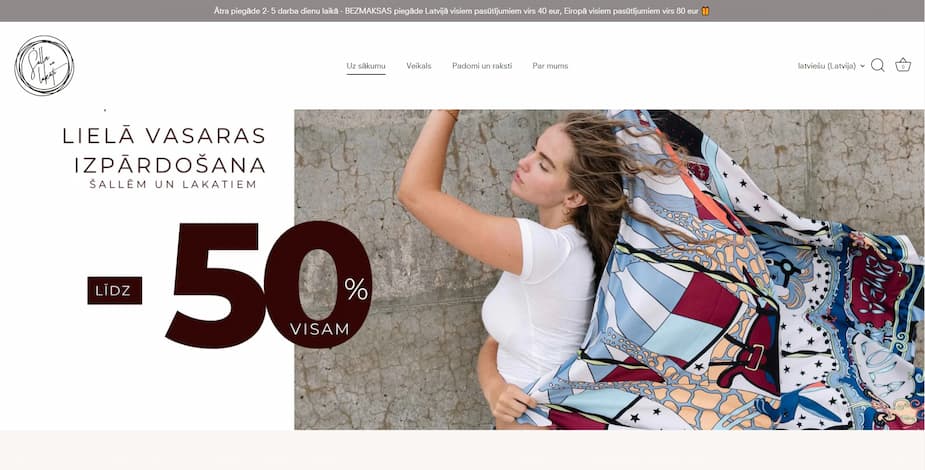Click the Šalle un Lakats circular logo
The height and width of the screenshot is (470, 925).
[x=44, y=65]
